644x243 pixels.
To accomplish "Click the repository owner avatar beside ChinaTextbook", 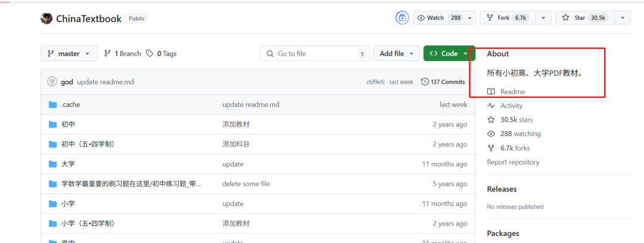I will click(x=47, y=19).
